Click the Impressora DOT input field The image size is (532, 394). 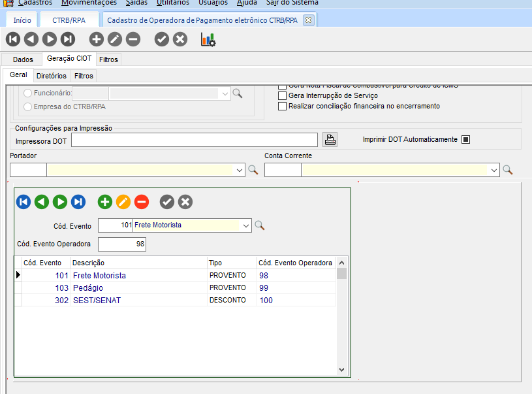click(195, 140)
